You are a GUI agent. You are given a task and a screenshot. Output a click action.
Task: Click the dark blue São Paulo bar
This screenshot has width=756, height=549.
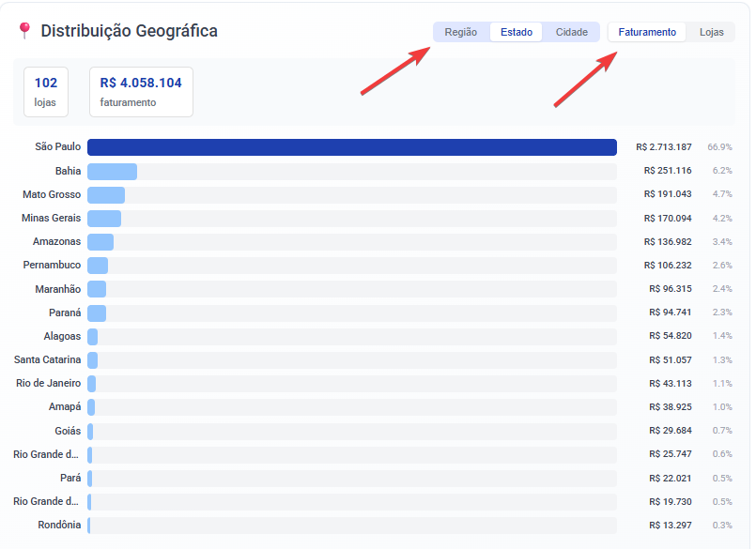(x=351, y=147)
